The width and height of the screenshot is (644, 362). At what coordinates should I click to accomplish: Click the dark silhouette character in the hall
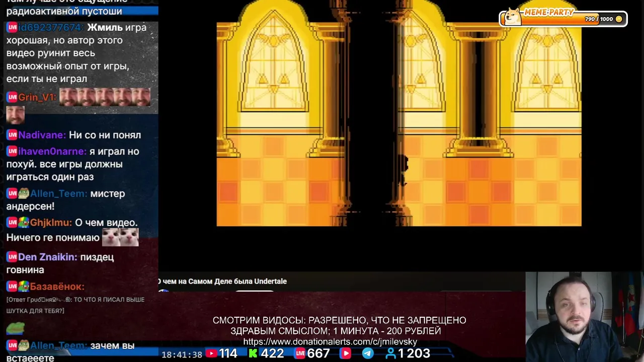403,169
